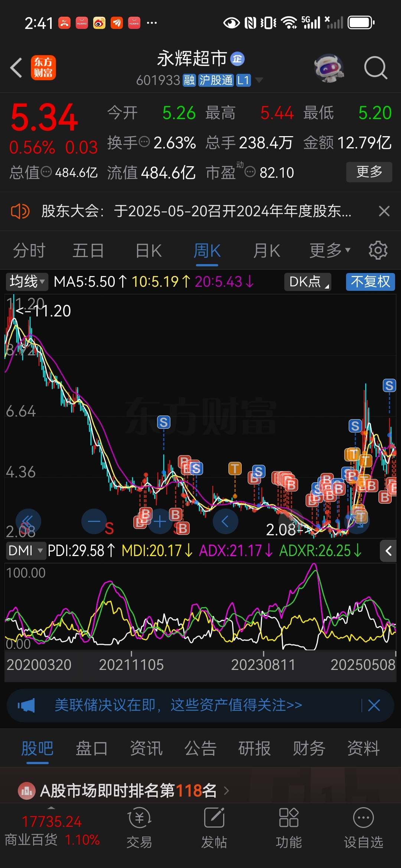The height and width of the screenshot is (868, 401).
Task: Collapse indicator panel with white arrow
Action: tap(388, 551)
